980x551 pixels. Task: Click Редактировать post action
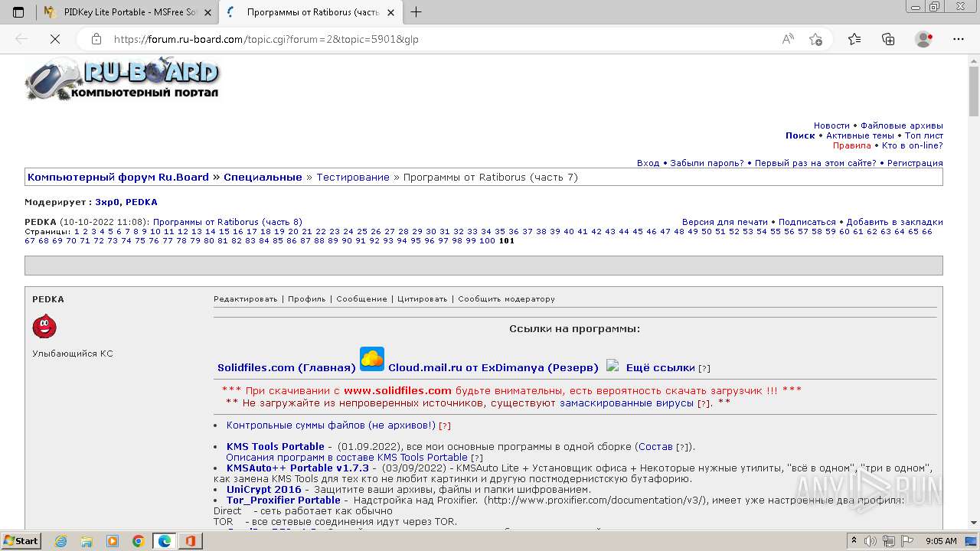pos(245,298)
